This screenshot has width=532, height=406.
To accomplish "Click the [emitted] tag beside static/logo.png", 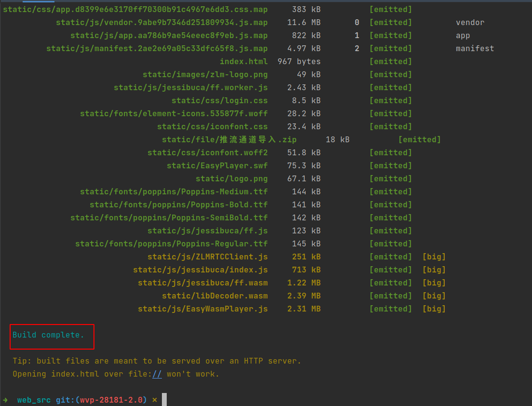I will (x=390, y=179).
